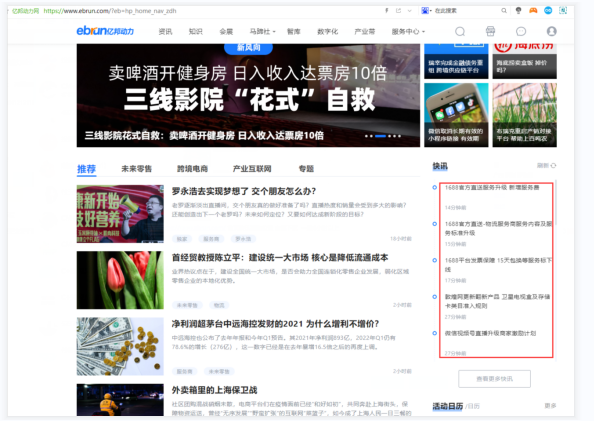Open the 瑞幸完成金融债务重组 card
The image size is (594, 421).
click(456, 61)
